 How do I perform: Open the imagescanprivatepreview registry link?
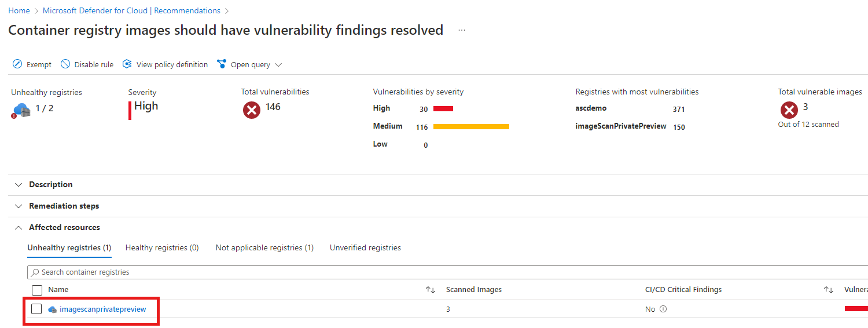click(103, 309)
